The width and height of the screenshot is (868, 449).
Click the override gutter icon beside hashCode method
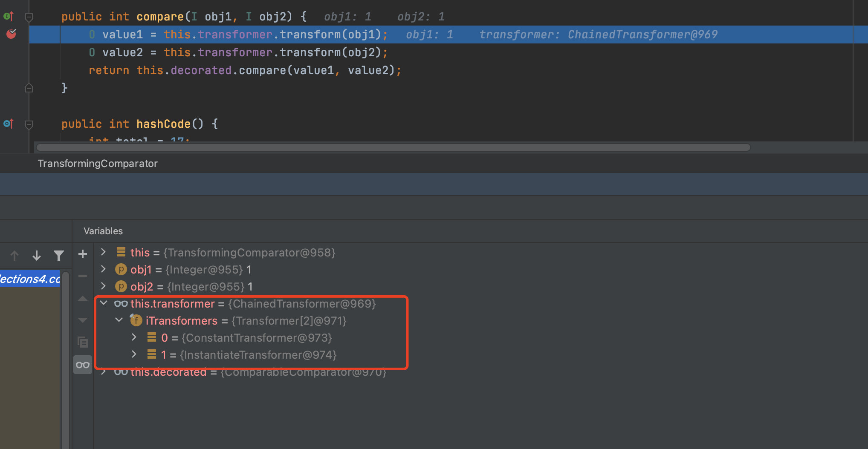(x=9, y=124)
